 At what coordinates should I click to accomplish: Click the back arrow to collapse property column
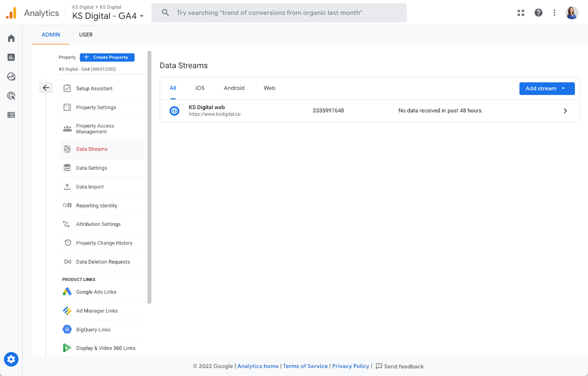[46, 87]
